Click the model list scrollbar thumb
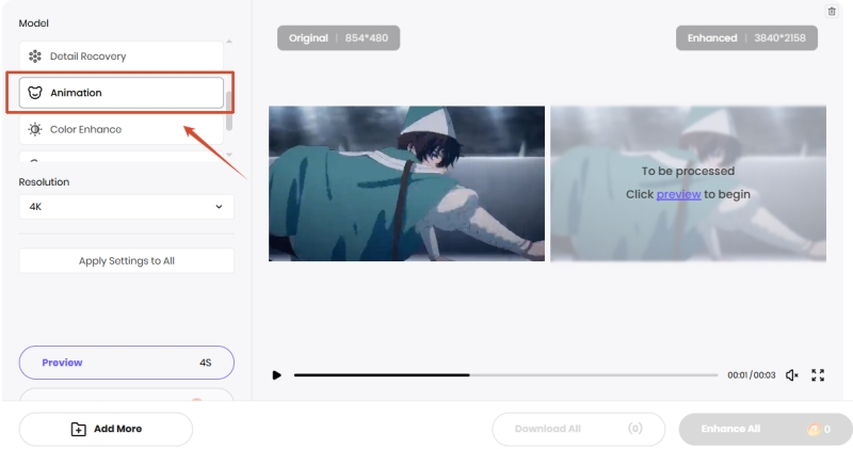 pos(229,111)
